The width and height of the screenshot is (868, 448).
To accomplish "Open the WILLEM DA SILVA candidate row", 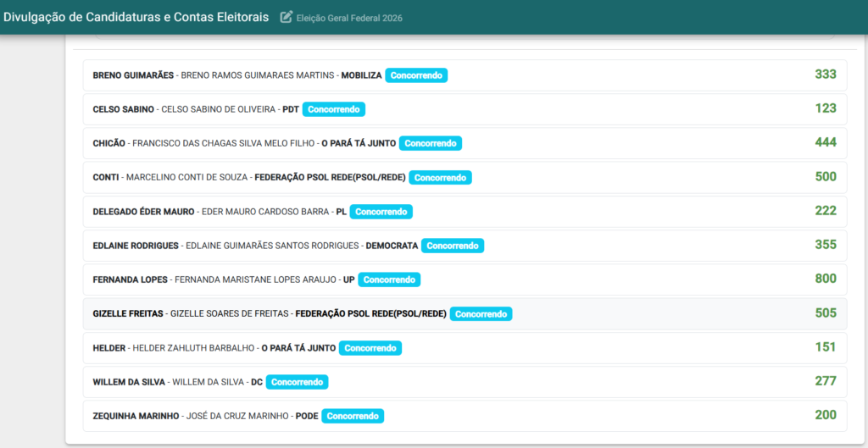I will pyautogui.click(x=465, y=382).
